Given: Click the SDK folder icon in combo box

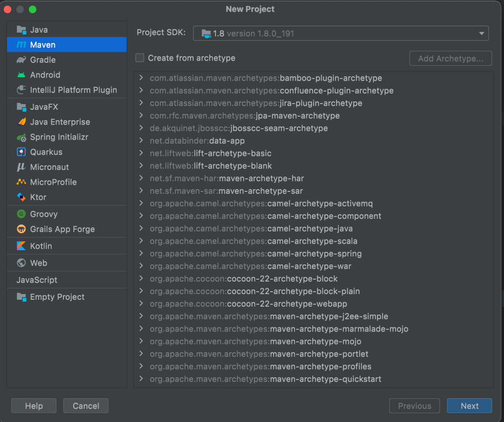Looking at the screenshot, I should click(206, 34).
